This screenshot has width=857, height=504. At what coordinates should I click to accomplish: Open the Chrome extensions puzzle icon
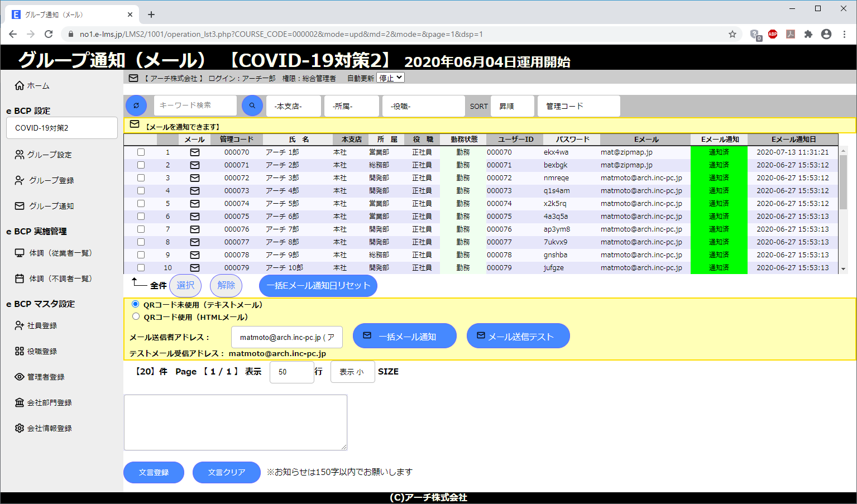pyautogui.click(x=808, y=34)
